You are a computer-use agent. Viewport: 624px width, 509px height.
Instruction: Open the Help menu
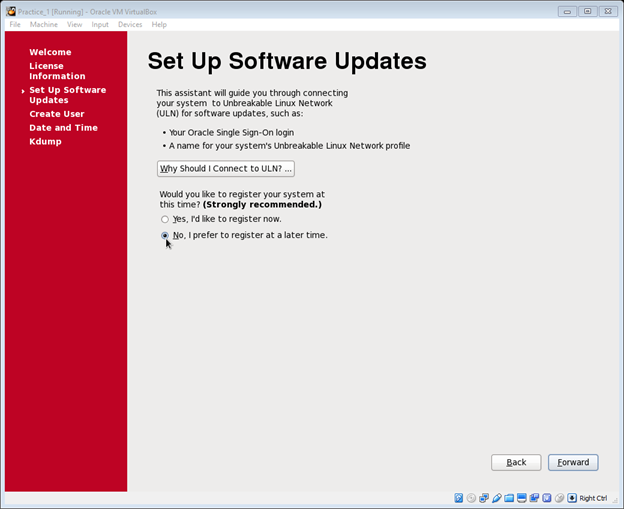click(x=159, y=24)
